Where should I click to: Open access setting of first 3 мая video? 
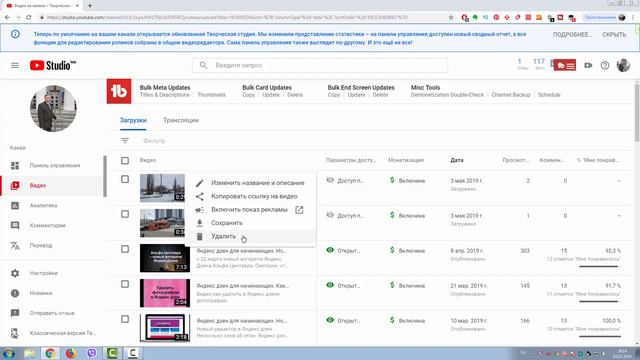[x=345, y=180]
